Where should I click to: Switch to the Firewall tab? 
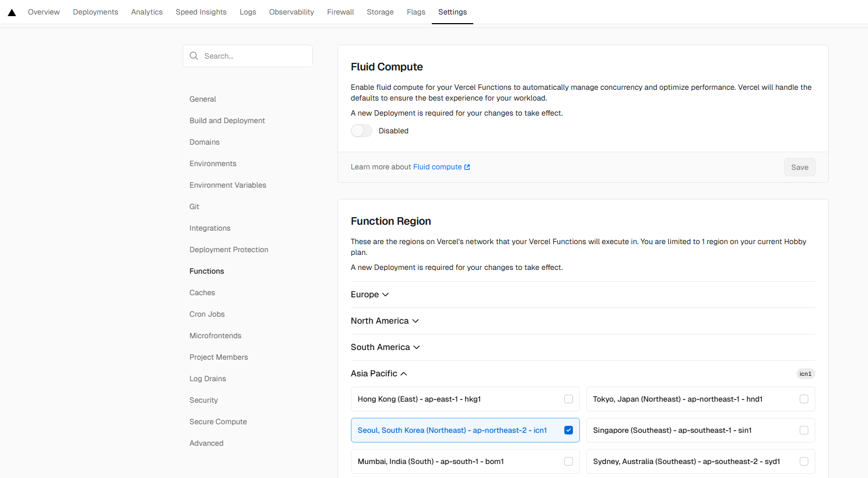[x=340, y=12]
